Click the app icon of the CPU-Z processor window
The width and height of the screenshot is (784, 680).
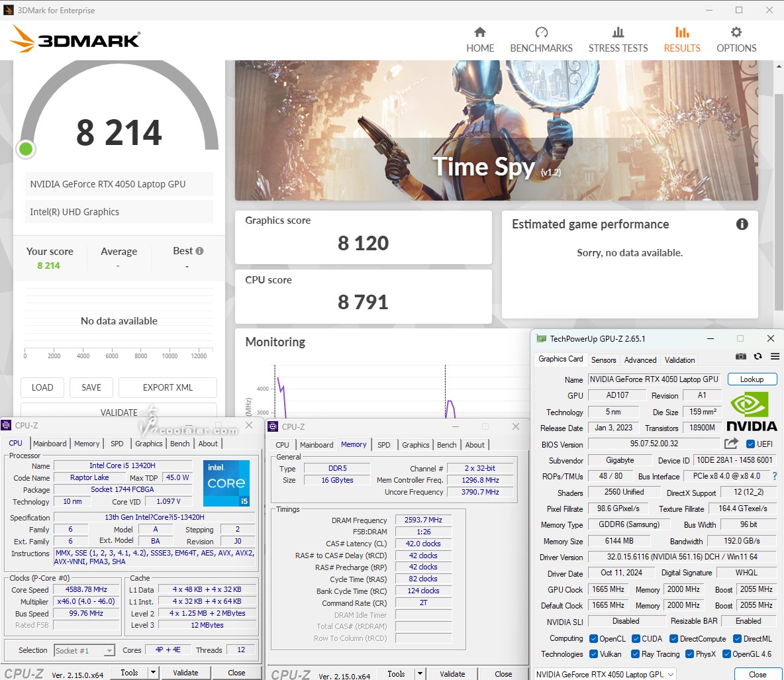[6, 426]
